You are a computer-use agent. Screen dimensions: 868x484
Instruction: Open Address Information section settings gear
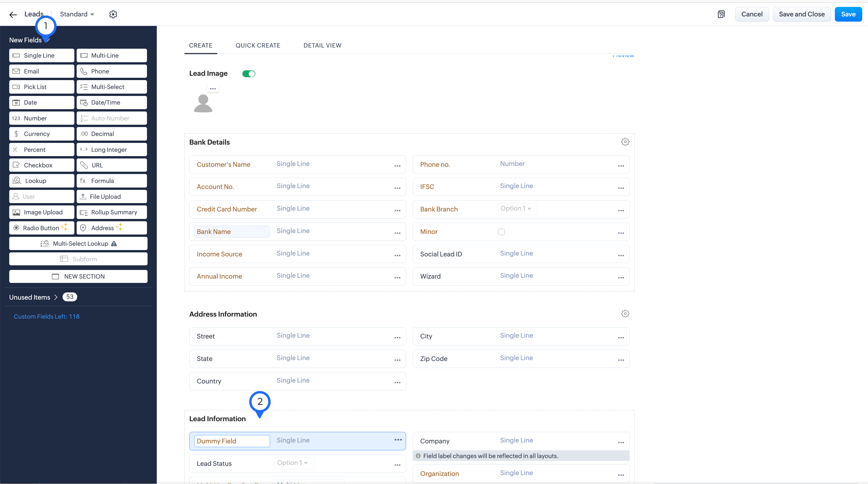(625, 313)
